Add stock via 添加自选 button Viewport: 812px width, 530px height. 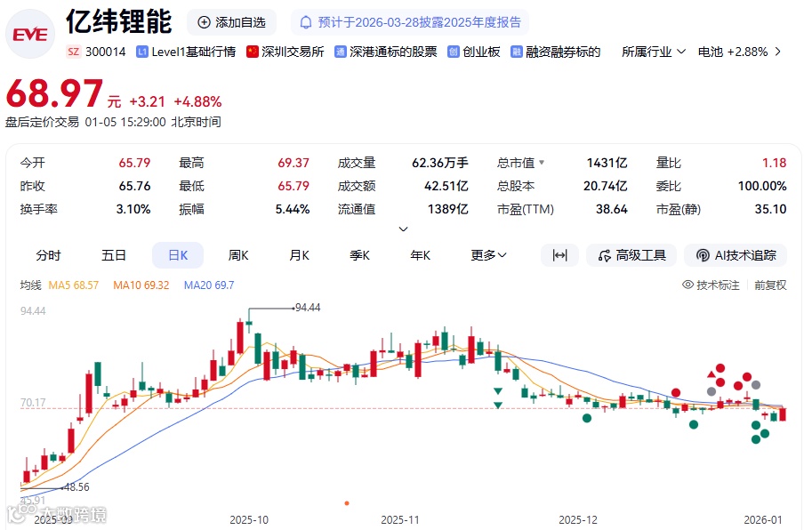[x=231, y=22]
